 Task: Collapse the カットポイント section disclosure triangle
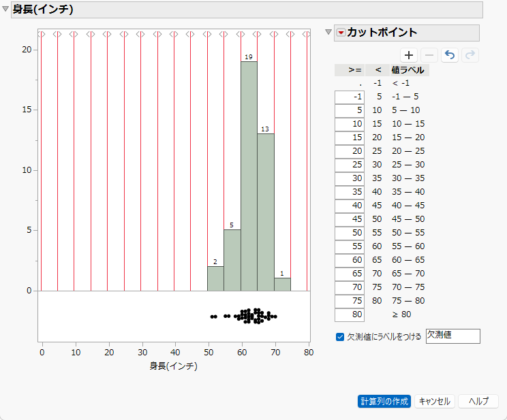pos(328,32)
